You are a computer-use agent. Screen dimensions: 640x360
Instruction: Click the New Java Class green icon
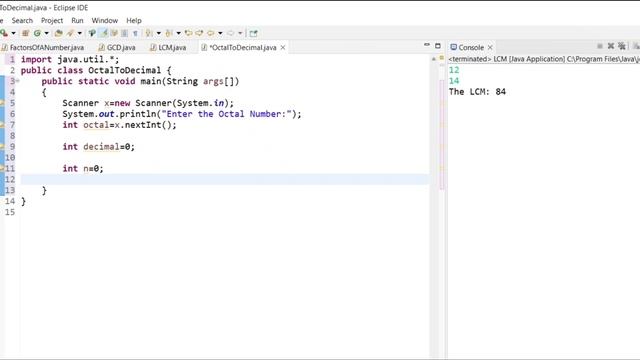[37, 33]
